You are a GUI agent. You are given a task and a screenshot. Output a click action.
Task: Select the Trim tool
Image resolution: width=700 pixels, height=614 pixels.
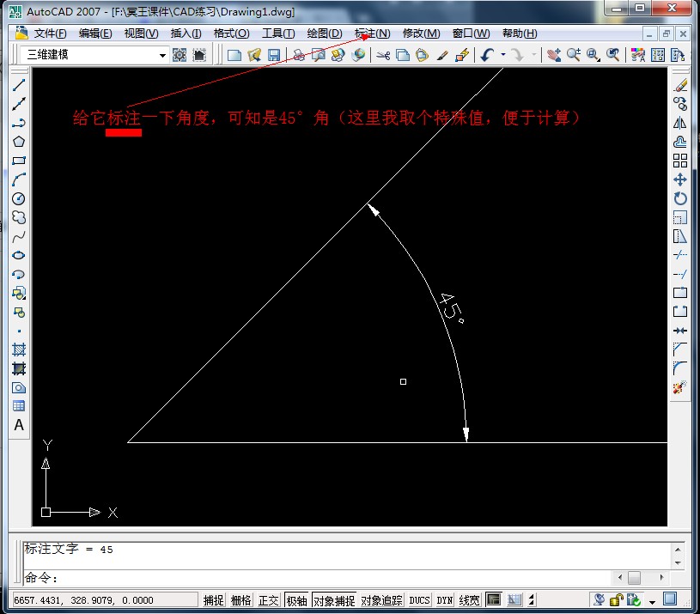coord(680,255)
